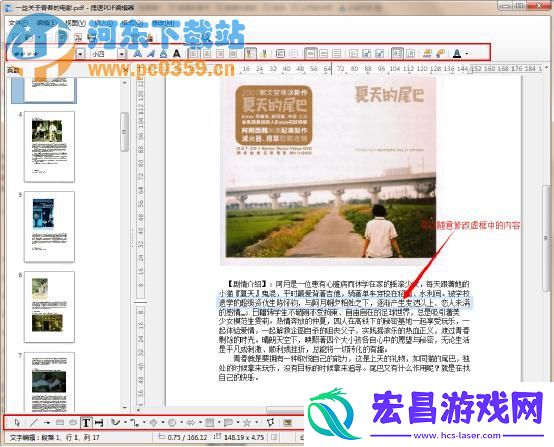The width and height of the screenshot is (554, 447).
Task: Open the 修改(M) menu
Action: (x=163, y=23)
